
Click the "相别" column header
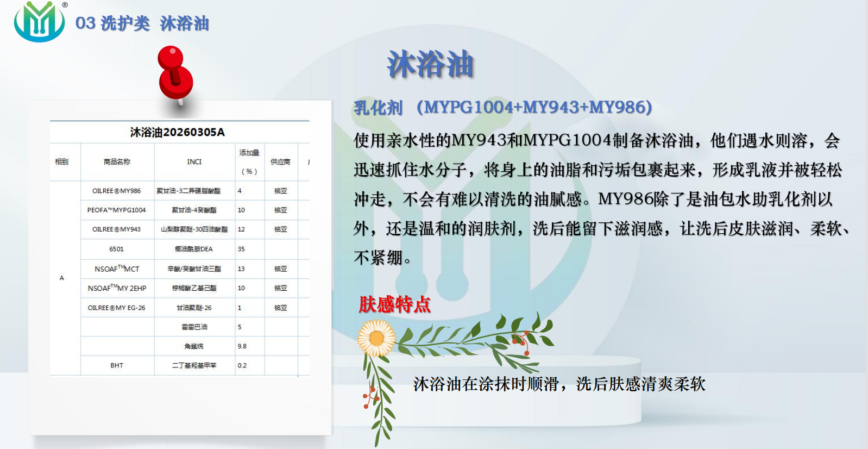point(62,162)
